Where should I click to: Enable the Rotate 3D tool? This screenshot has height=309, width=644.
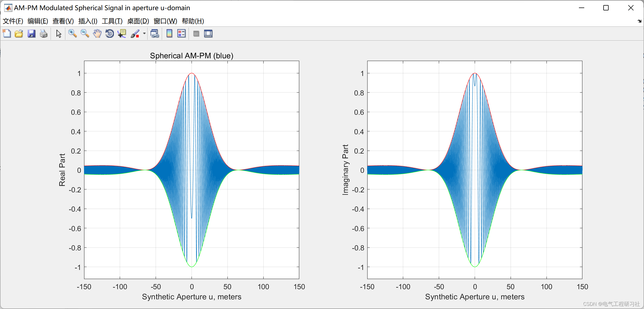click(110, 34)
